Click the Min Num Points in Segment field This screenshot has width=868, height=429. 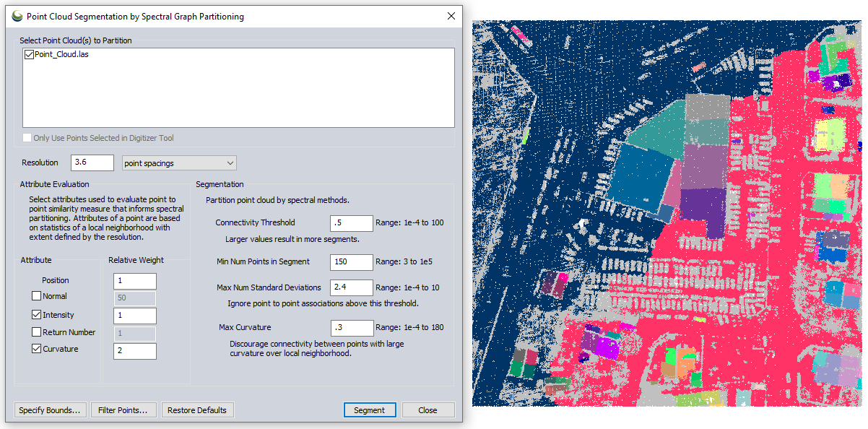352,261
